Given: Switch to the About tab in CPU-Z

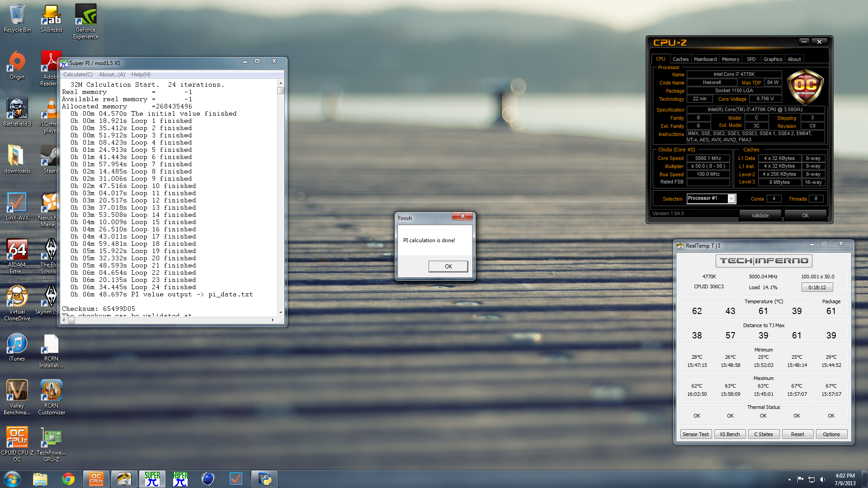Looking at the screenshot, I should 794,59.
